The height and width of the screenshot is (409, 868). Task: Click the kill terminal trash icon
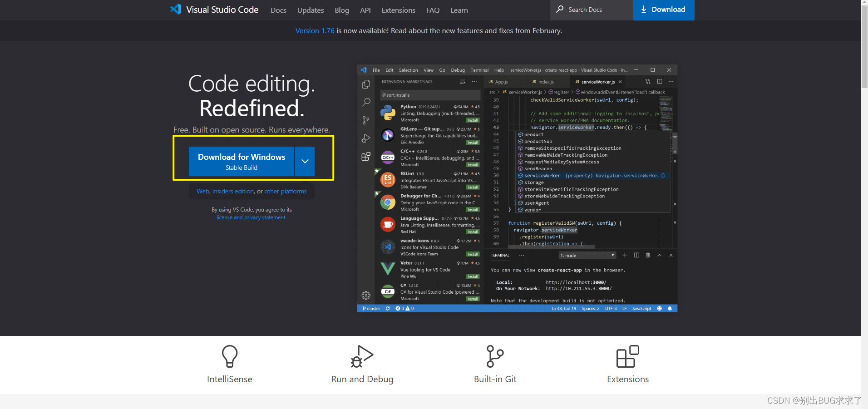coord(648,255)
